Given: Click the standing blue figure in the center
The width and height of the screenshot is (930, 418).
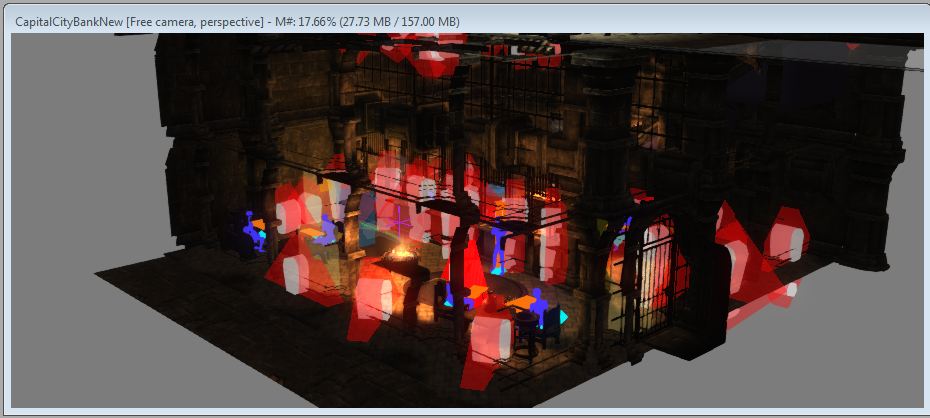Looking at the screenshot, I should click(x=497, y=246).
